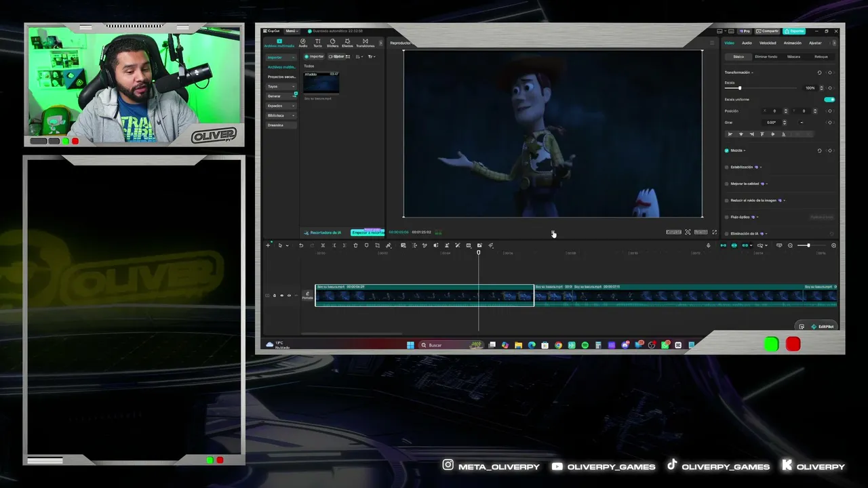Delete the selected timeline clip
Viewport: 868px width, 488px height.
point(355,245)
